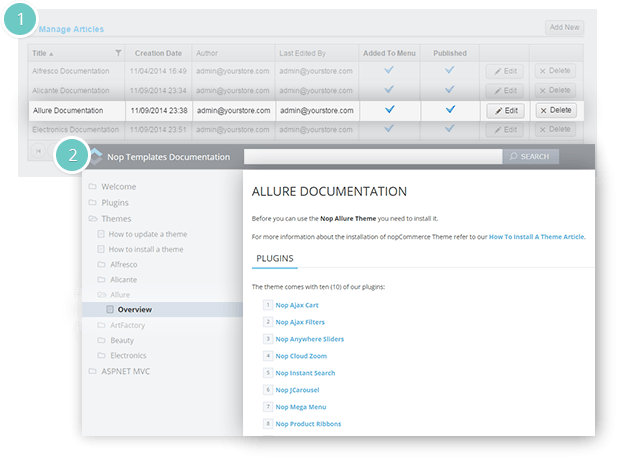Select the Electronics Documentation title cell
Image resolution: width=620 pixels, height=460 pixels.
[76, 130]
